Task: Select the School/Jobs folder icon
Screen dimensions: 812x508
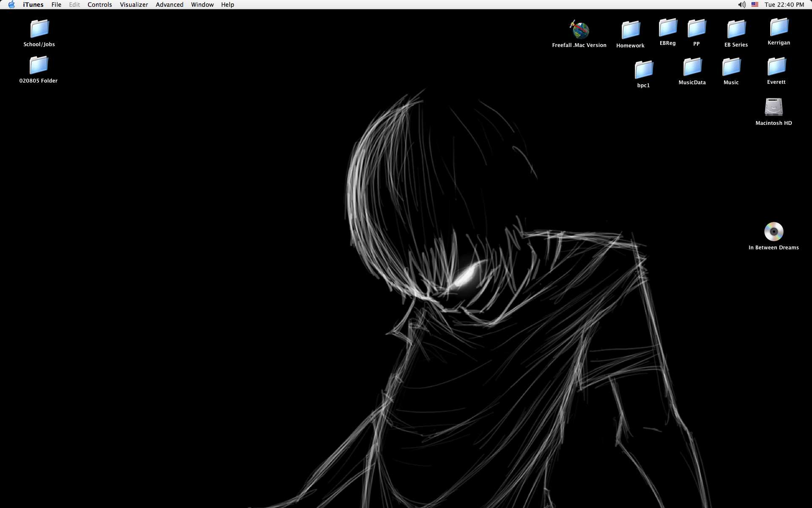Action: tap(39, 29)
